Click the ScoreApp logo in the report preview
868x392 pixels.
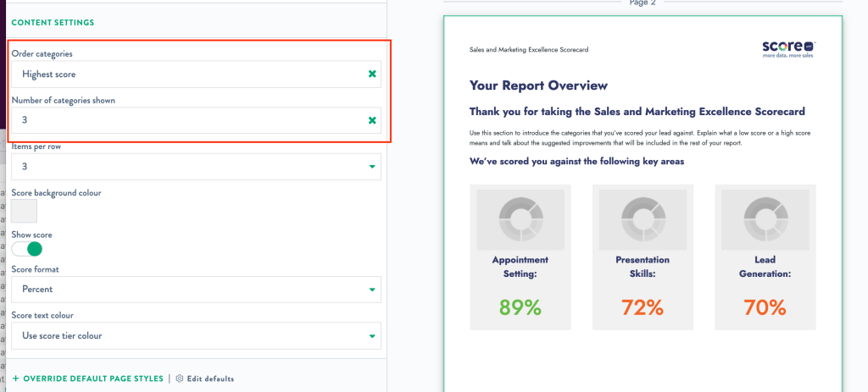(x=789, y=49)
